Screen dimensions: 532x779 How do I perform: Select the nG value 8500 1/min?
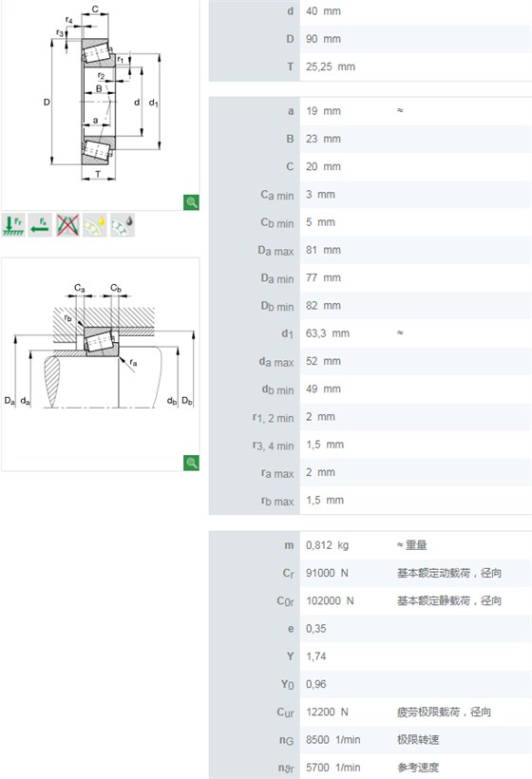(x=333, y=740)
